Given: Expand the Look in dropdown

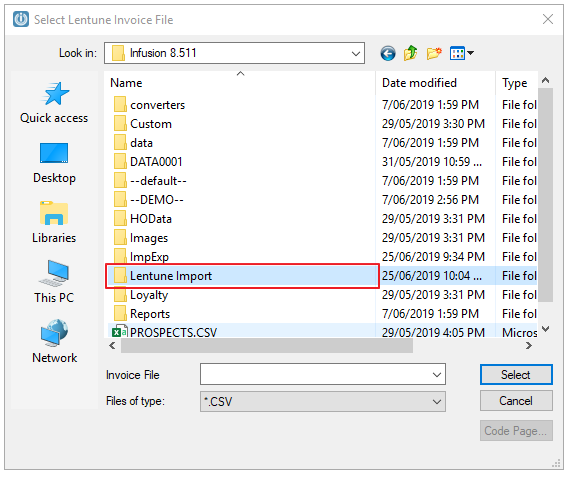Looking at the screenshot, I should pyautogui.click(x=355, y=54).
